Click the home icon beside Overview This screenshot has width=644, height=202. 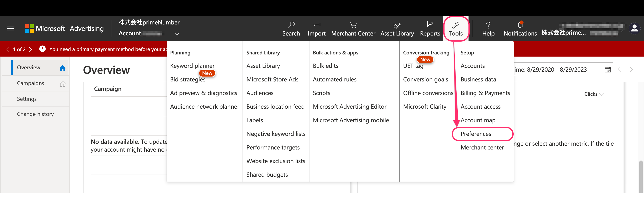pos(62,68)
